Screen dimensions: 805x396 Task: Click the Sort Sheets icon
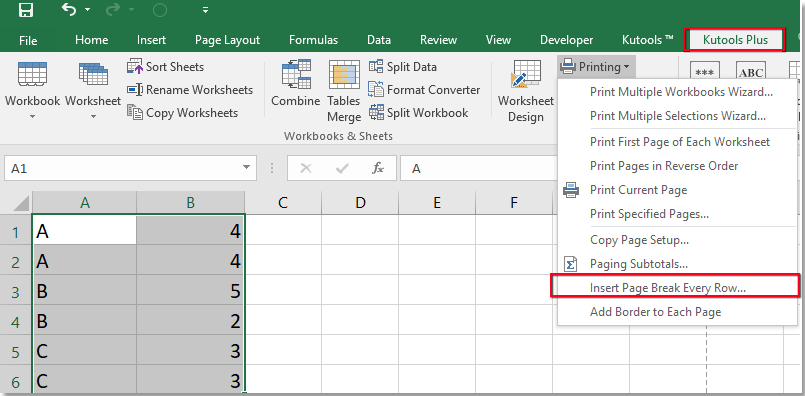coord(135,67)
